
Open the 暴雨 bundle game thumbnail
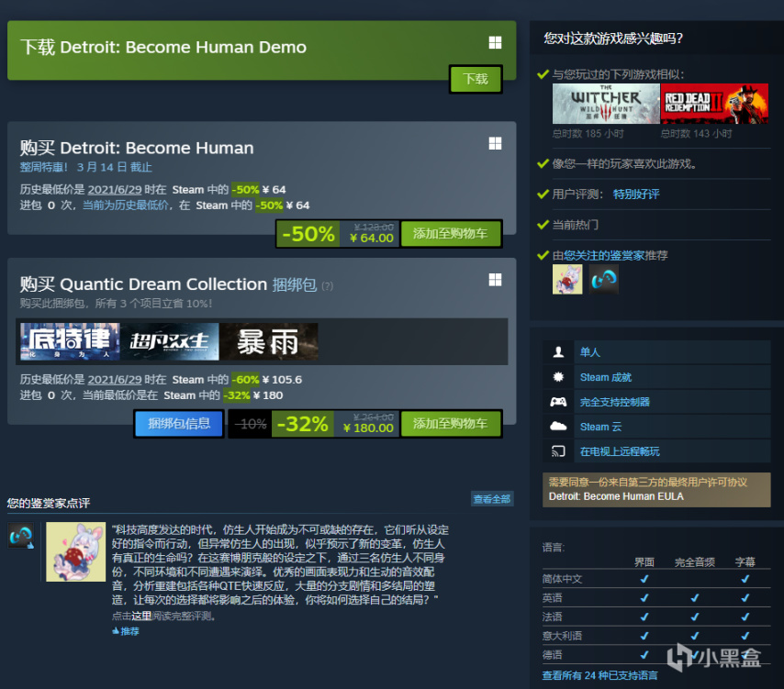pos(268,342)
